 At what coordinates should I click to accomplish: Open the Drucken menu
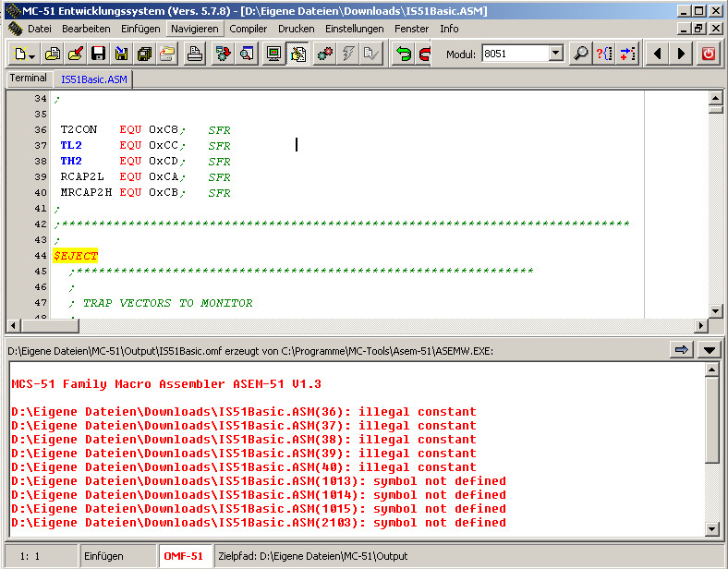click(297, 29)
